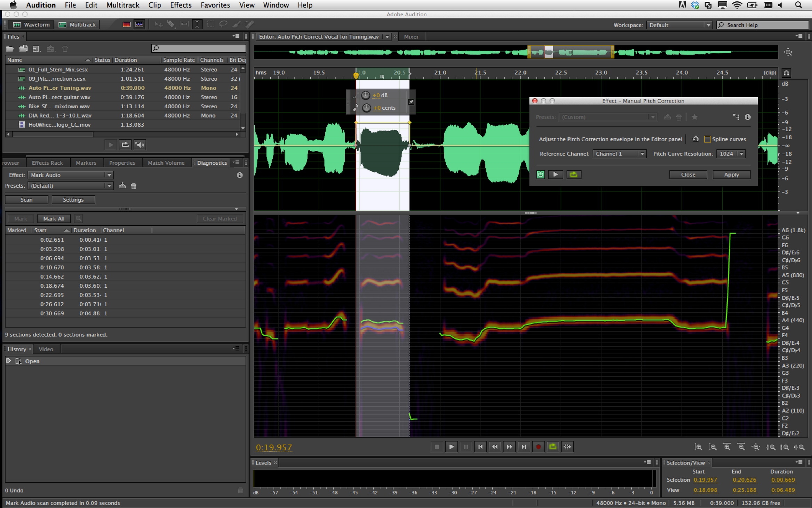Click the volume adjustment knob in HUD
The width and height of the screenshot is (812, 508).
pos(366,95)
